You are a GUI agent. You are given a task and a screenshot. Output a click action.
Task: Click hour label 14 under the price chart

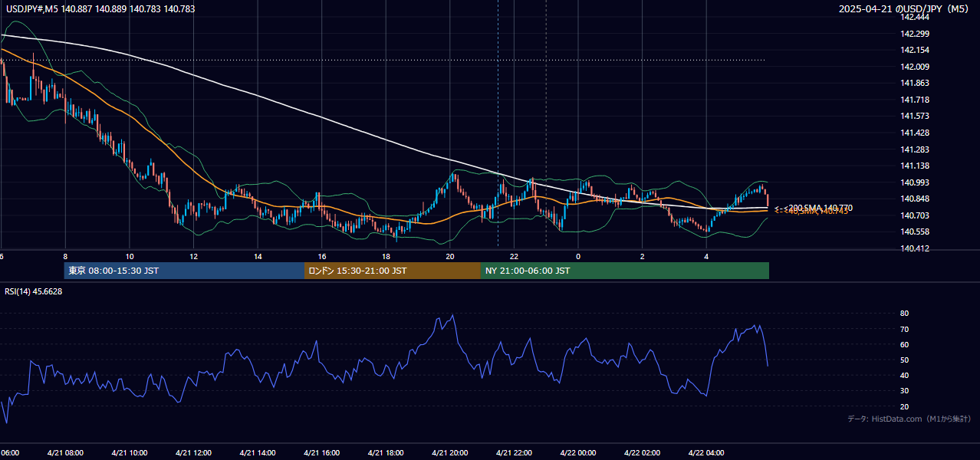coord(258,256)
